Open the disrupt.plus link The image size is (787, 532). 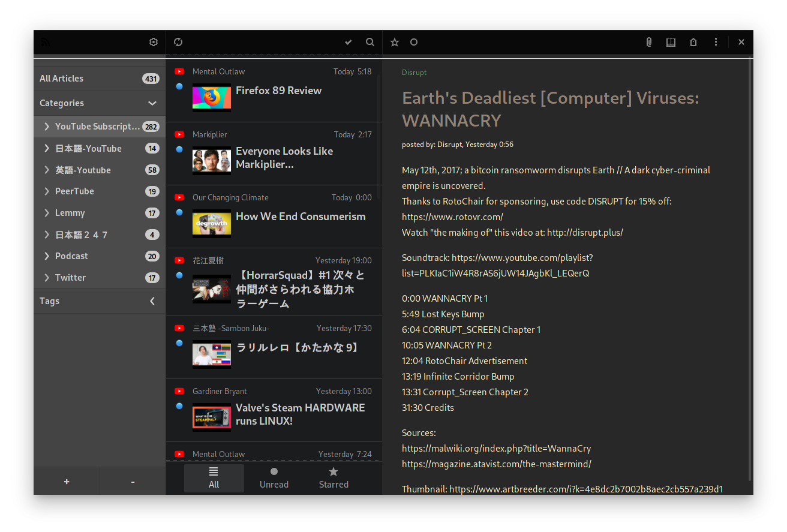pyautogui.click(x=585, y=233)
